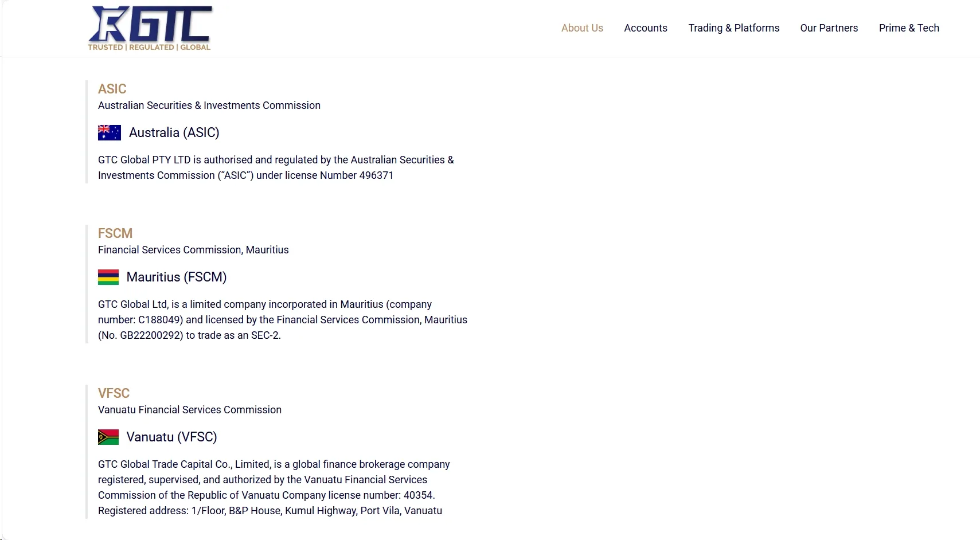Click the GTC logo in header
This screenshot has height=540, width=980.
(x=150, y=28)
